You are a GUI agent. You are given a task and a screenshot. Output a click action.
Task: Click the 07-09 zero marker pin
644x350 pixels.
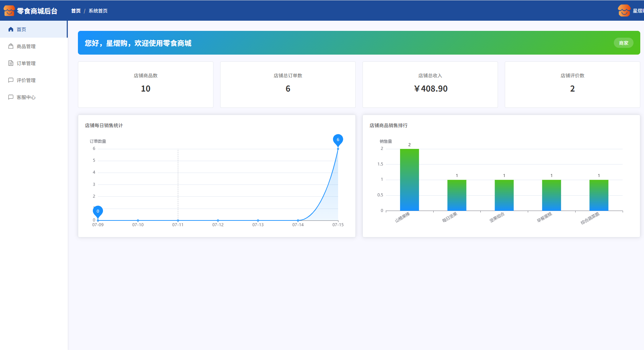[98, 211]
